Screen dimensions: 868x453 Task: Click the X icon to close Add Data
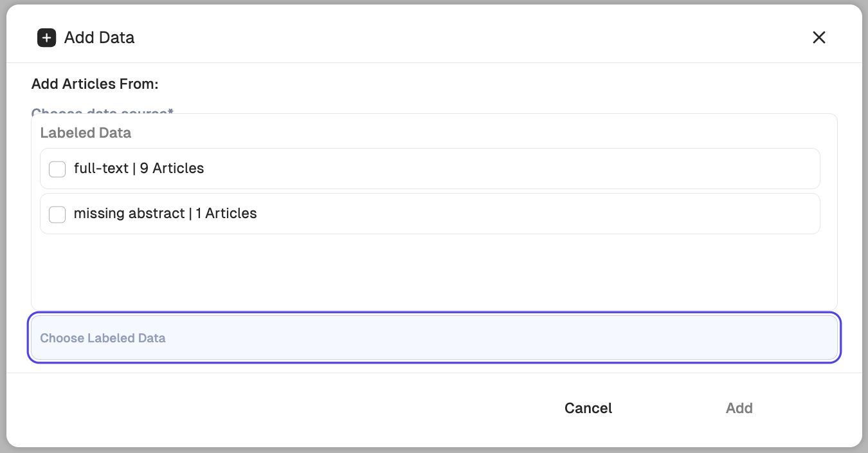[818, 37]
